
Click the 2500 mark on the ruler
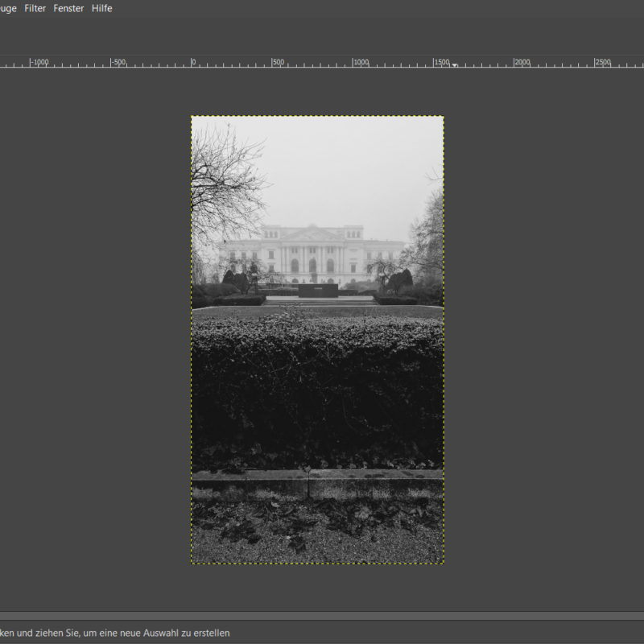click(x=603, y=62)
